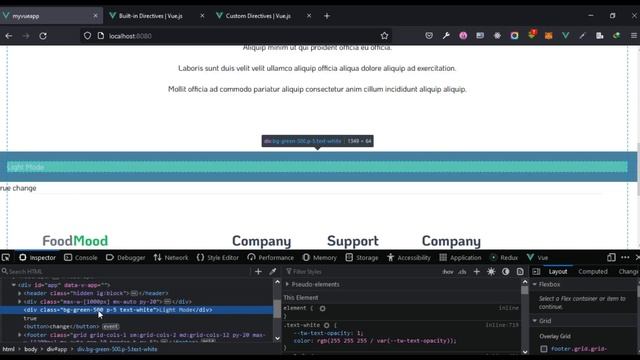
Task: Open the Vue devtools tab
Action: pyautogui.click(x=537, y=258)
